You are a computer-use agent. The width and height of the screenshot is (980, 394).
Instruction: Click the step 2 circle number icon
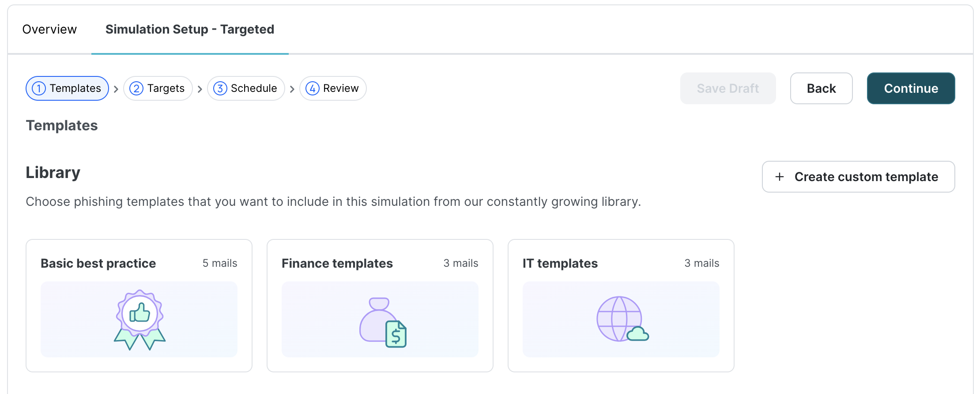coord(136,88)
